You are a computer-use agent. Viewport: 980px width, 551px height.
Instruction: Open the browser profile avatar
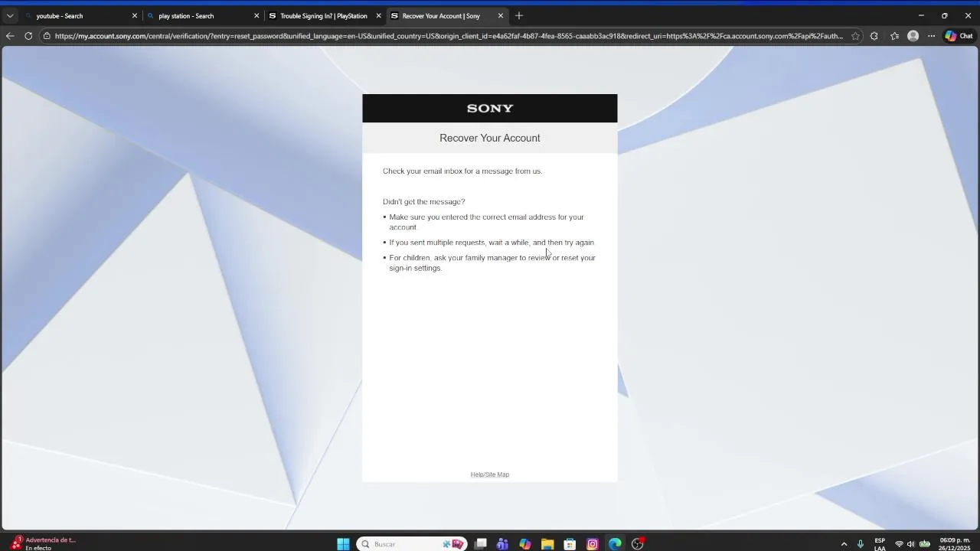[x=913, y=36]
